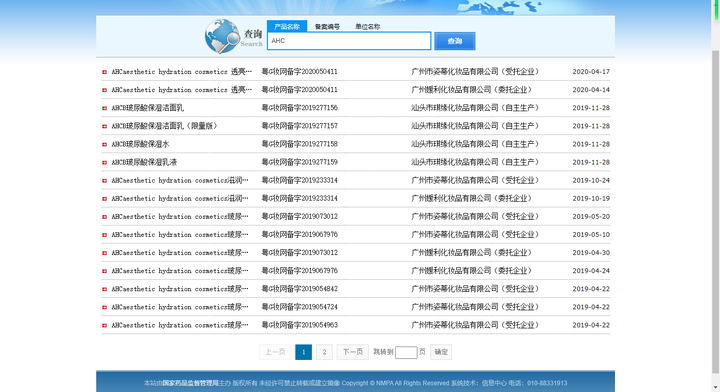Viewport: 720px width, 392px height.
Task: Click red bullet beside record 2019277156
Action: point(104,108)
